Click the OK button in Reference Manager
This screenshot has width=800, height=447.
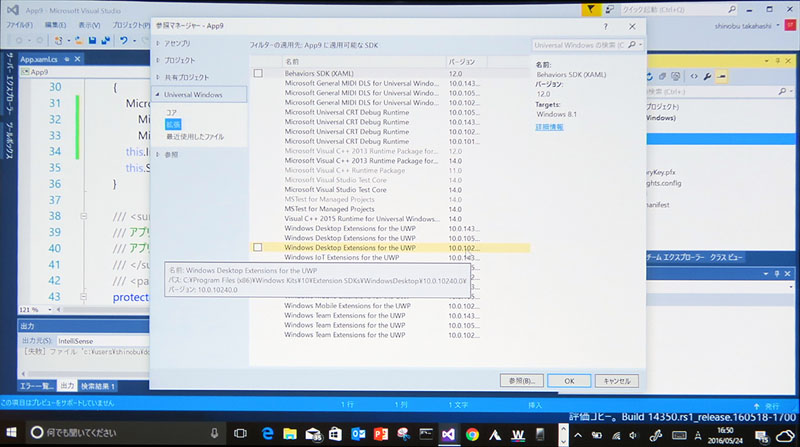click(x=569, y=381)
